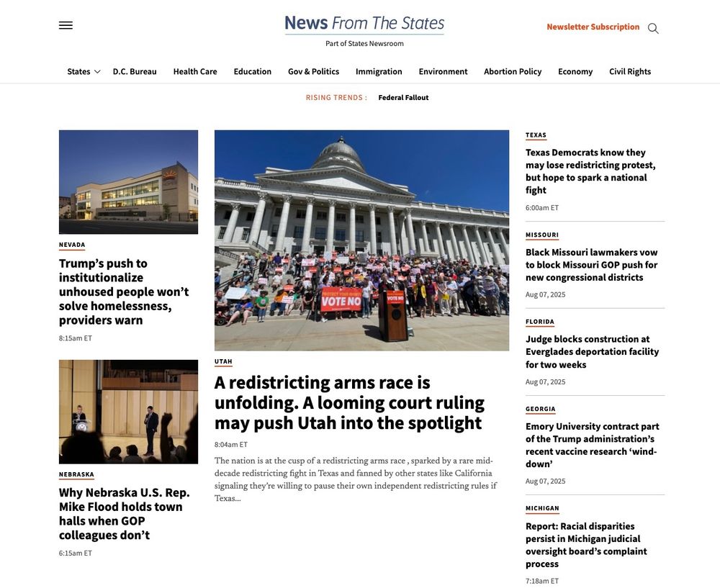
Task: Open the Federal Fallout trending topic
Action: click(403, 97)
